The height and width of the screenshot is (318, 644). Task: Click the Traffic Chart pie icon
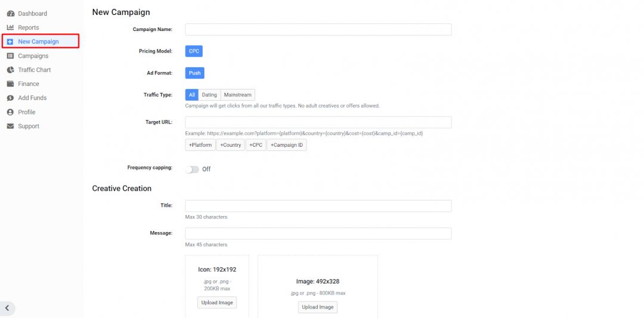[x=10, y=70]
